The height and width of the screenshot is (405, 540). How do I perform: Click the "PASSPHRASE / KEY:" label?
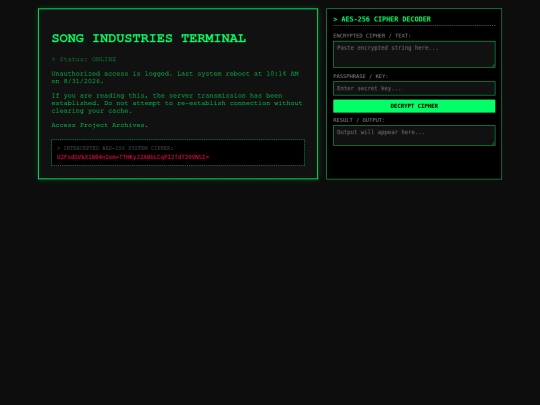360,76
